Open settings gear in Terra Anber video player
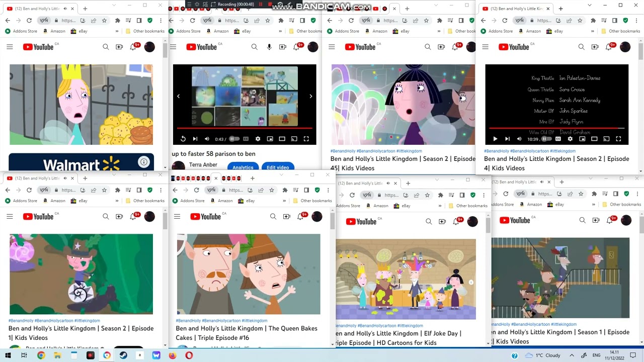This screenshot has height=362, width=644. [258, 139]
